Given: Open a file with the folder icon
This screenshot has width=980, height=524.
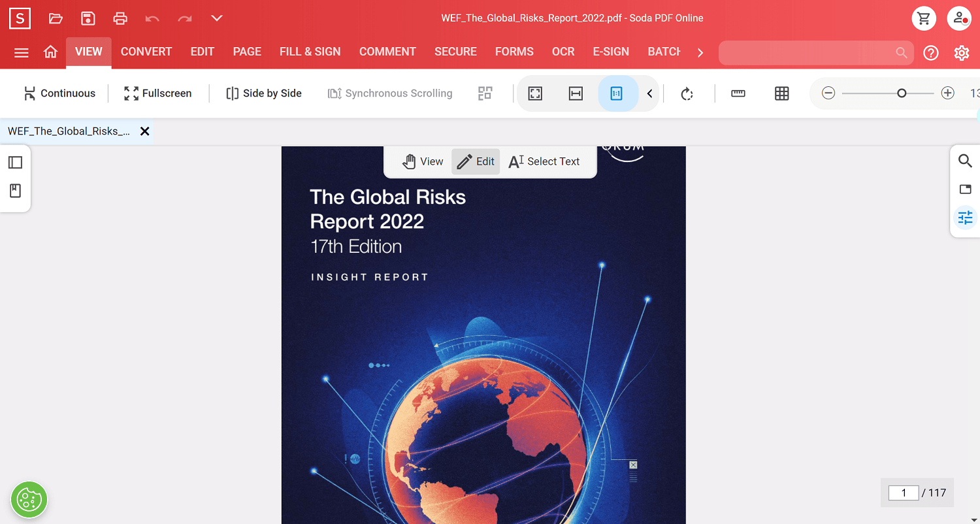Looking at the screenshot, I should point(56,18).
